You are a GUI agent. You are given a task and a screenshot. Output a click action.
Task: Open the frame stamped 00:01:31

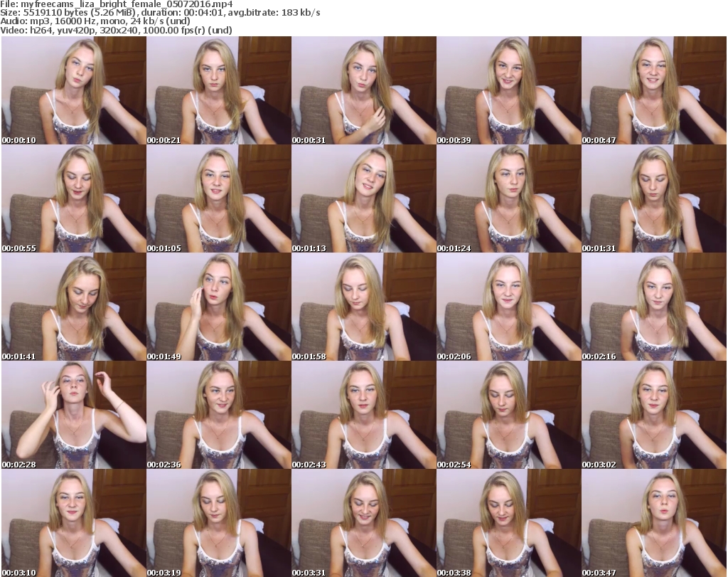coord(654,198)
